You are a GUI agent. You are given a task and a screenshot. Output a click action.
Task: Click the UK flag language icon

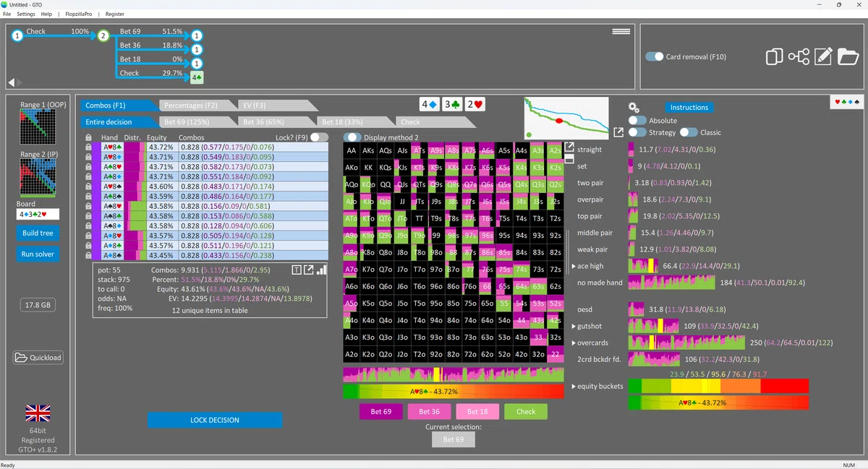38,413
